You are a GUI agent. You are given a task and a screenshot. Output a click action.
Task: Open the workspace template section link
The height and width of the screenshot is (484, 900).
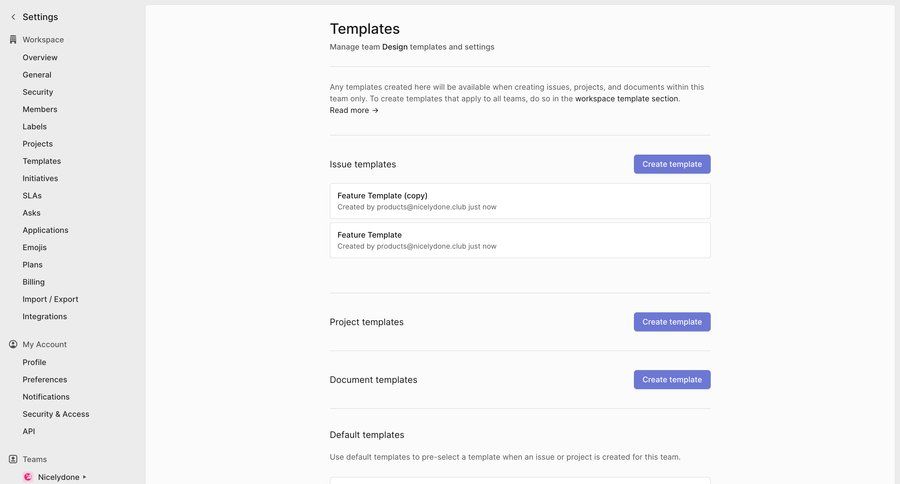tap(627, 99)
